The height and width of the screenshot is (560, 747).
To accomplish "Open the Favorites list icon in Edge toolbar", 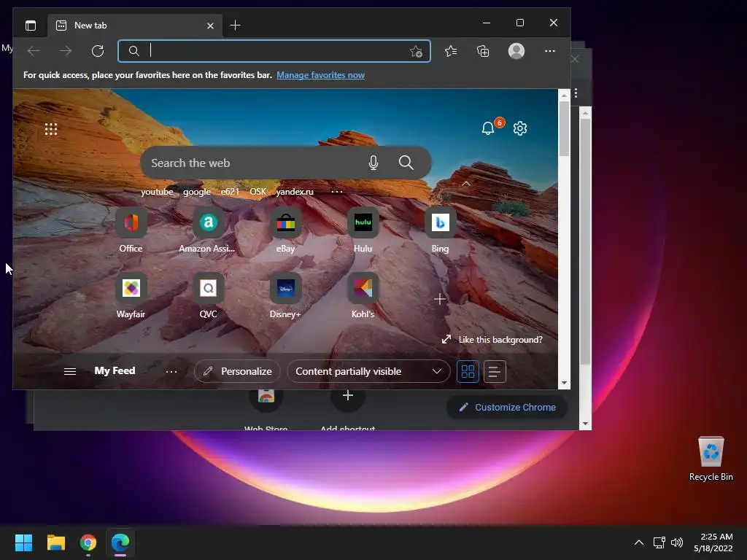I will 451,51.
